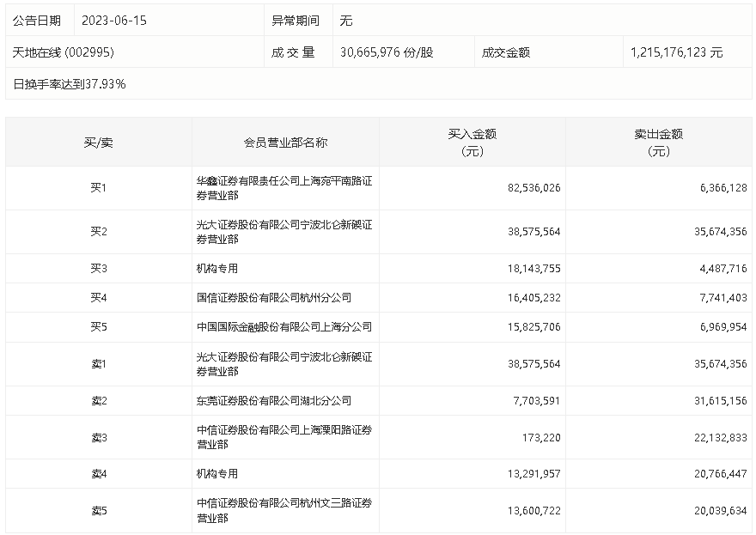756x535 pixels.
Task: Click the 成交金额 value 1,215,176,123 元
Action: coord(676,52)
